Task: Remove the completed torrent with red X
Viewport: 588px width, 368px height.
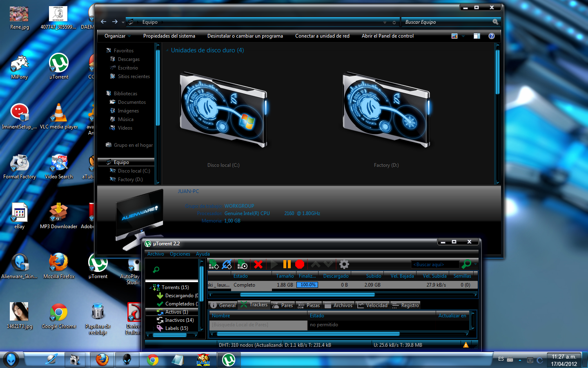Action: click(258, 265)
